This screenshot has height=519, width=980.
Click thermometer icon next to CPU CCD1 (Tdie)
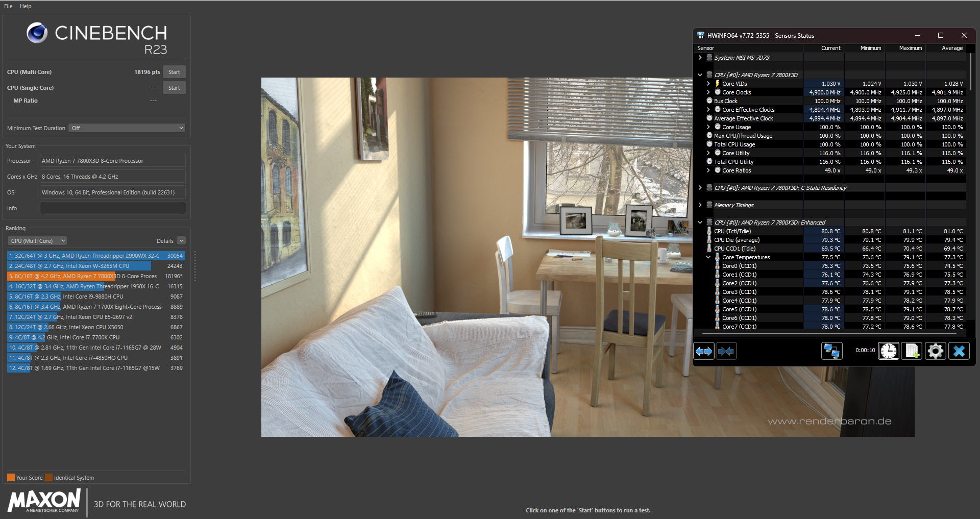709,249
